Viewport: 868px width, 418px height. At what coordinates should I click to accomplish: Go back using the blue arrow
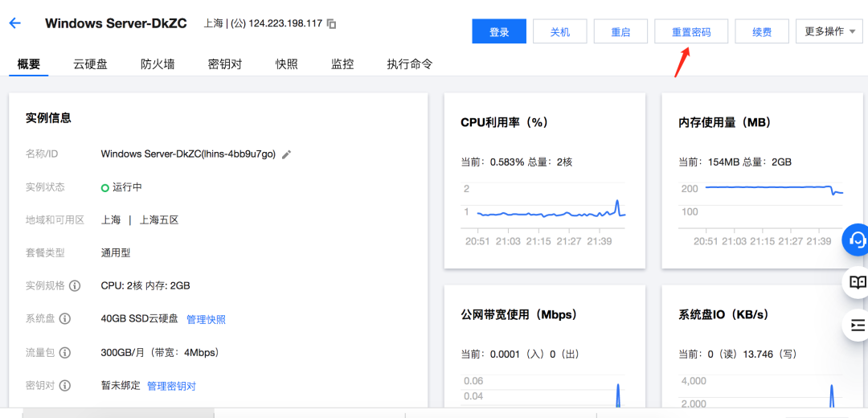[15, 23]
